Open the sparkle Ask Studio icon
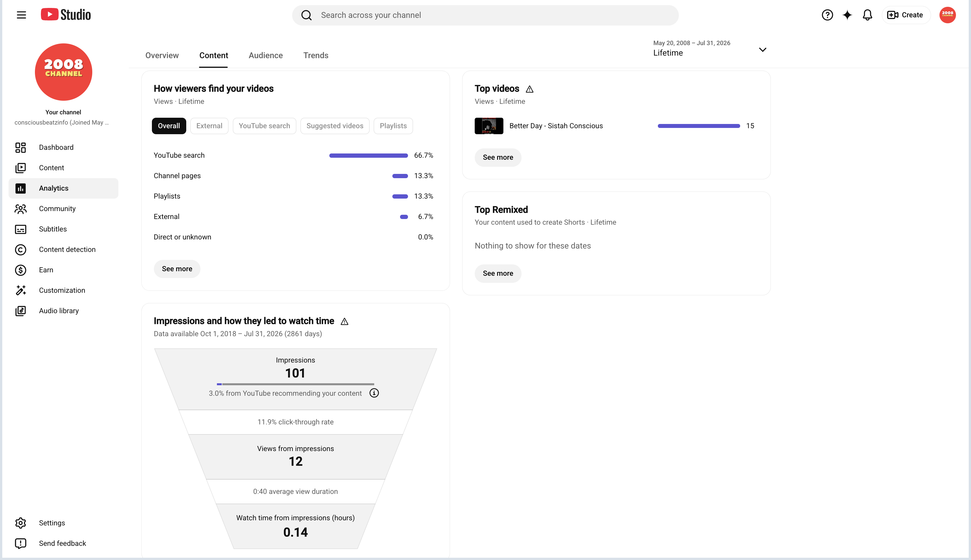971x560 pixels. [x=847, y=15]
